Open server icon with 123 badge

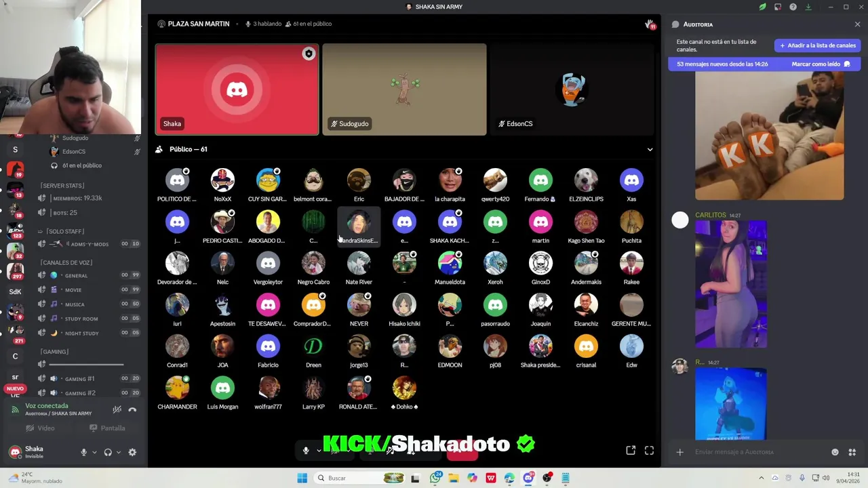(x=15, y=230)
